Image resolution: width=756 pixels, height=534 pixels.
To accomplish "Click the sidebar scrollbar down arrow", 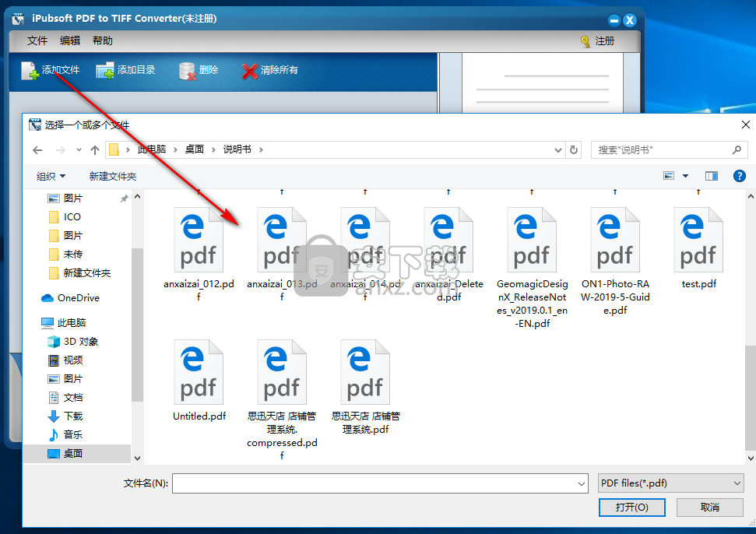I will click(137, 458).
